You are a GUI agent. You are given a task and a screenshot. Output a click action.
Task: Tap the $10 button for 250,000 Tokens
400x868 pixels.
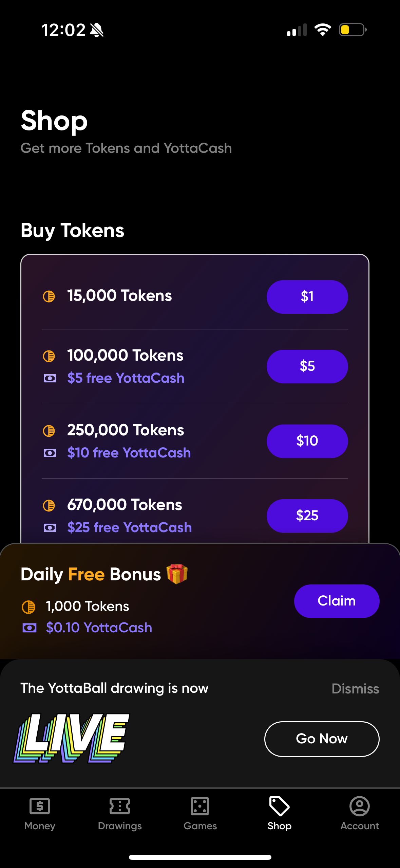307,441
